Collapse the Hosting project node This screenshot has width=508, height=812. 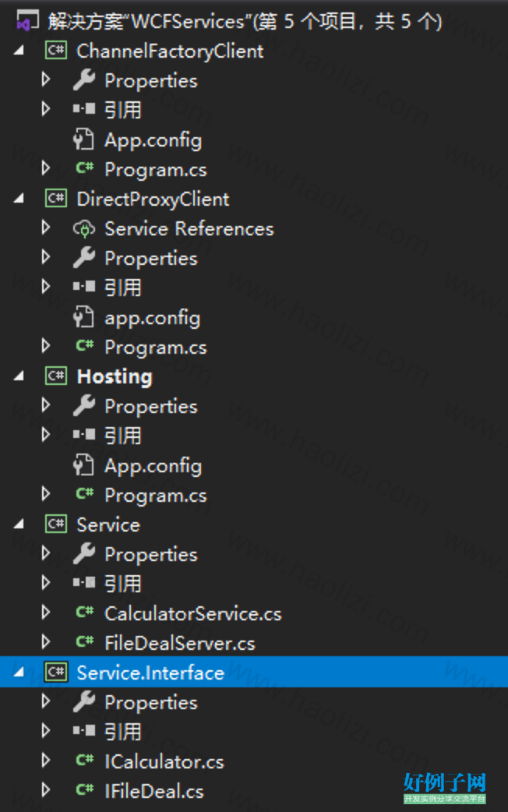click(x=19, y=376)
